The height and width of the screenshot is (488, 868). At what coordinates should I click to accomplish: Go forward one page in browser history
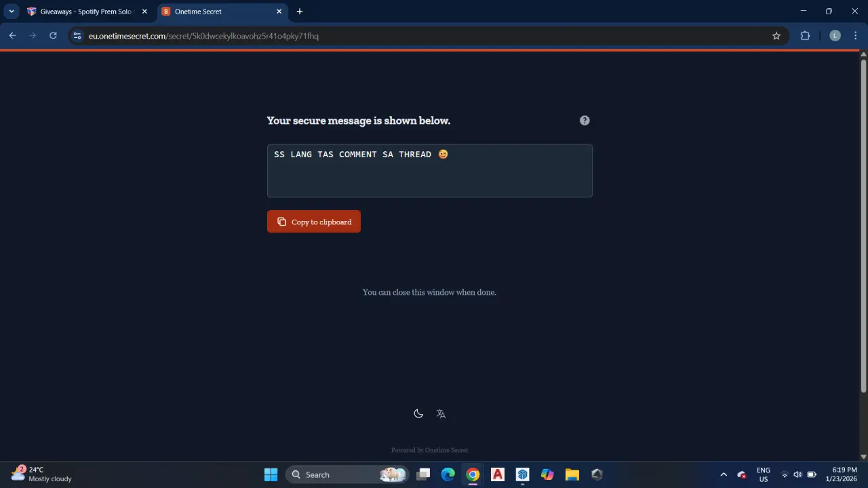[33, 36]
